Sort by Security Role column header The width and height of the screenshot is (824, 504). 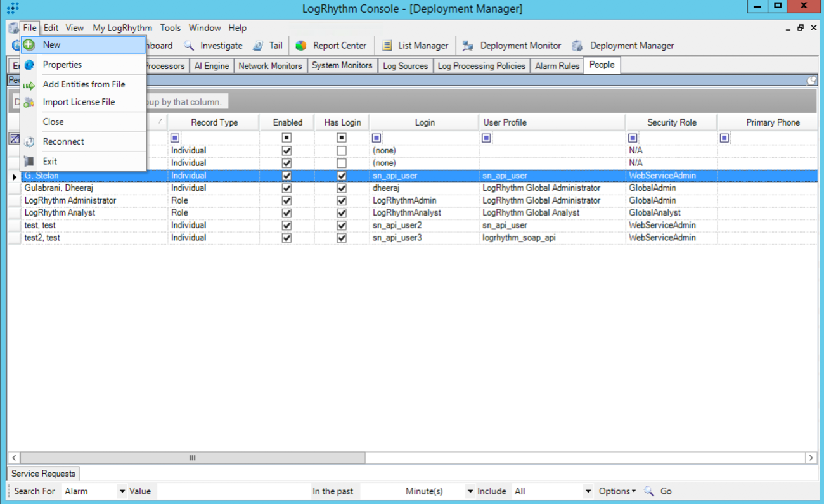[x=671, y=122]
